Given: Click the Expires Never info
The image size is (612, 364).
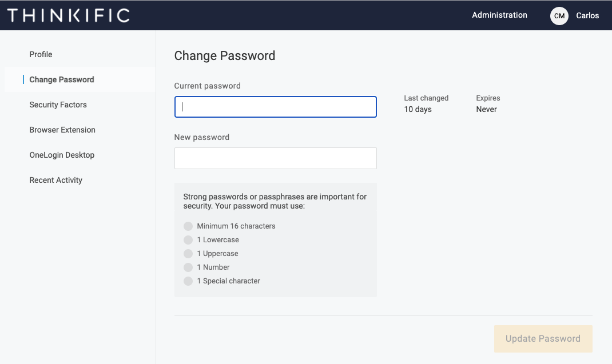Looking at the screenshot, I should [488, 104].
